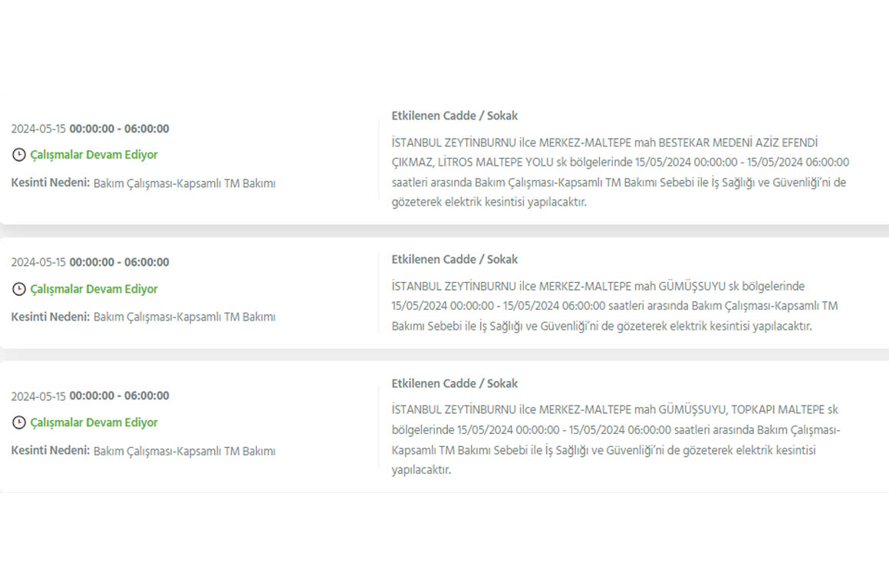
Task: Click the clock icon in the middle outage card
Action: coord(18,289)
